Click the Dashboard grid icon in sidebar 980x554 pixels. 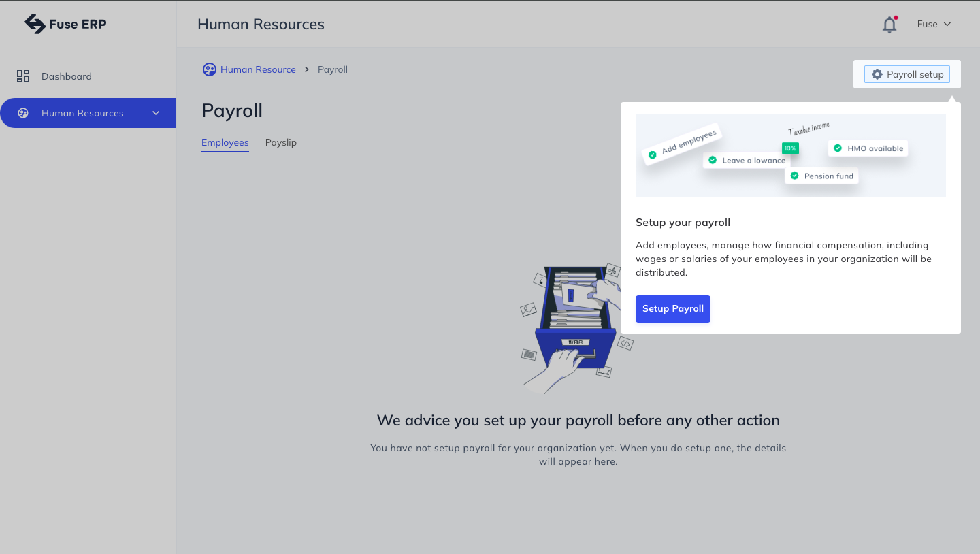click(x=23, y=76)
